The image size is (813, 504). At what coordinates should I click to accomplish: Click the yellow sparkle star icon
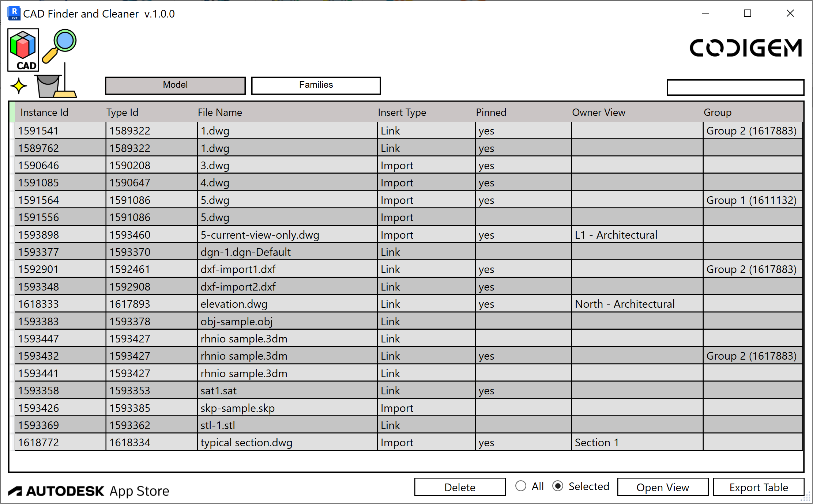point(19,86)
